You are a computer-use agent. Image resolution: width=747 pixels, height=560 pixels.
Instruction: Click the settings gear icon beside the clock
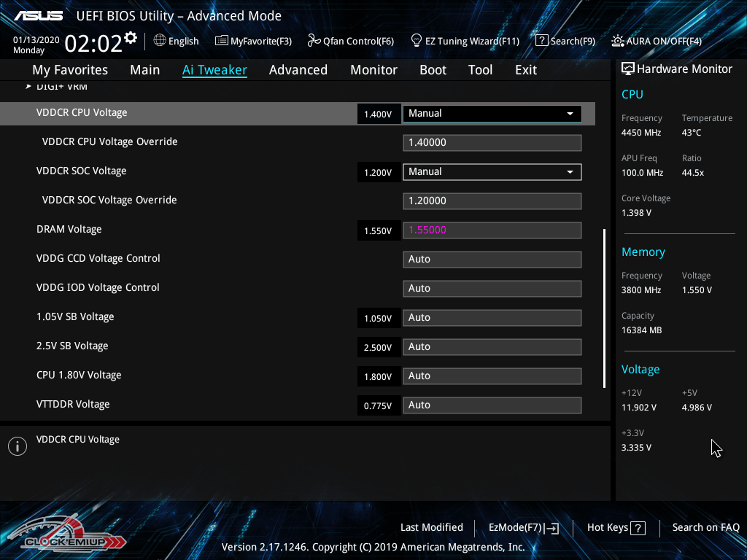(131, 37)
